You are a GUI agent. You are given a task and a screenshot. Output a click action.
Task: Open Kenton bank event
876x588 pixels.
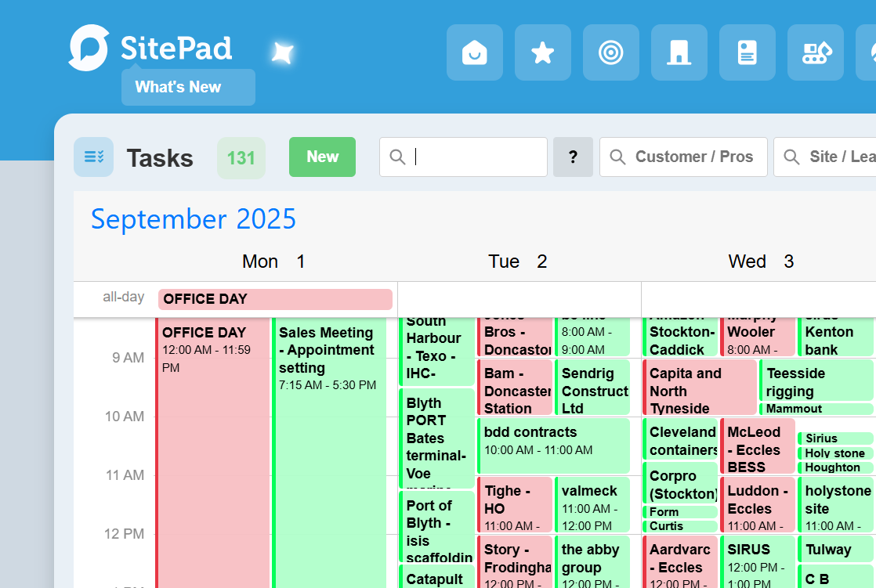[x=836, y=337]
